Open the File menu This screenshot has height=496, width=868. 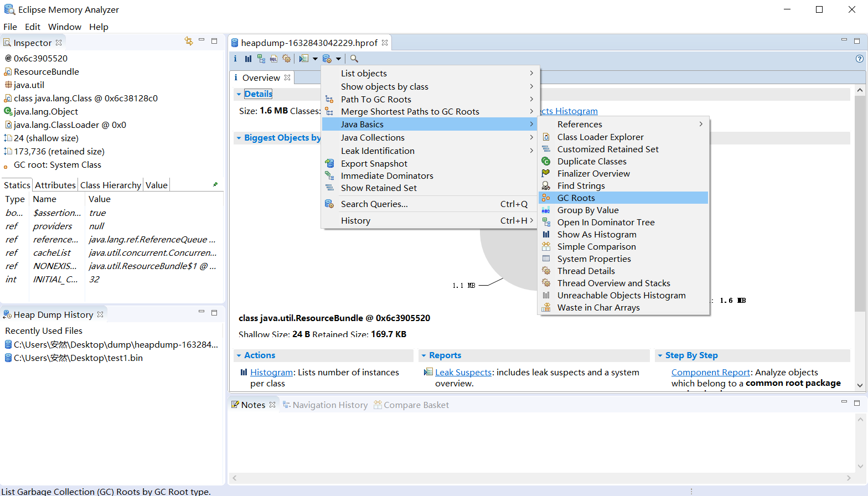(x=11, y=27)
